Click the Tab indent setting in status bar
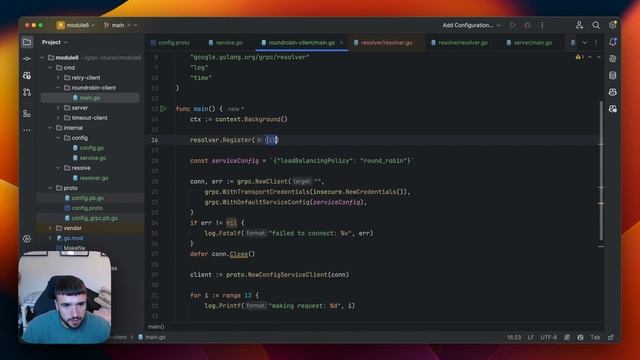Viewport: 640px width, 360px height. point(595,338)
